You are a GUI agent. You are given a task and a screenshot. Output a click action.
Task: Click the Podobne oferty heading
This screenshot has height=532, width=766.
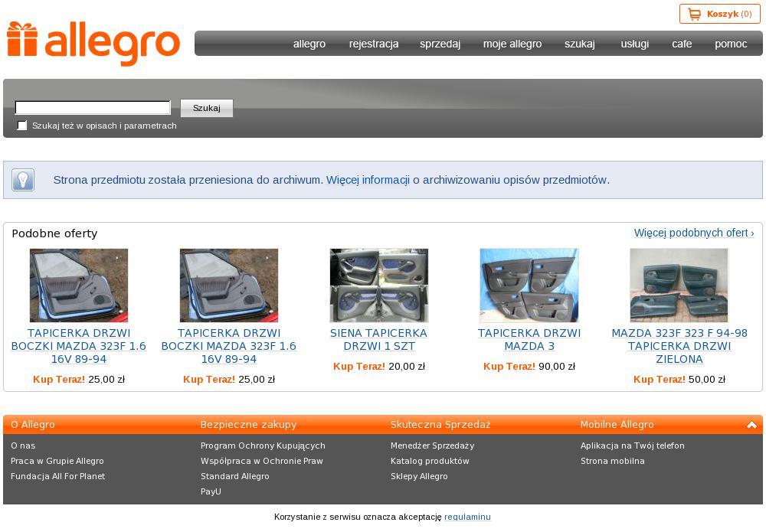pos(54,233)
